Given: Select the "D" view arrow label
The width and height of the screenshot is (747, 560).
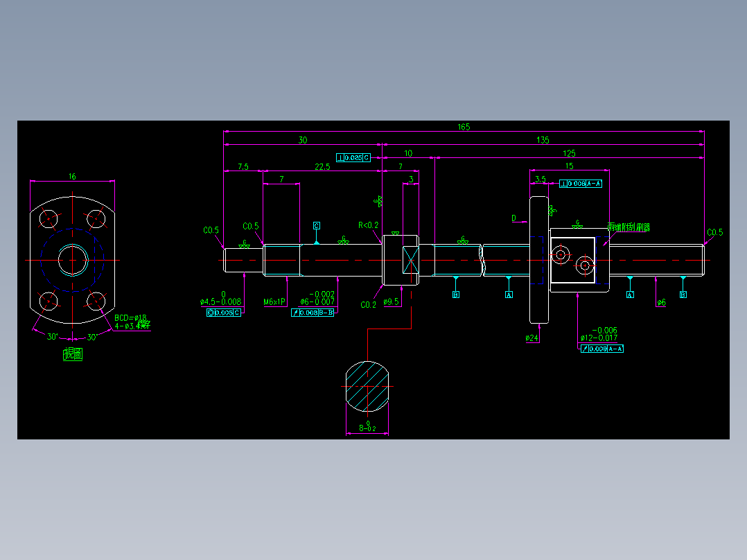Looking at the screenshot, I should (513, 218).
